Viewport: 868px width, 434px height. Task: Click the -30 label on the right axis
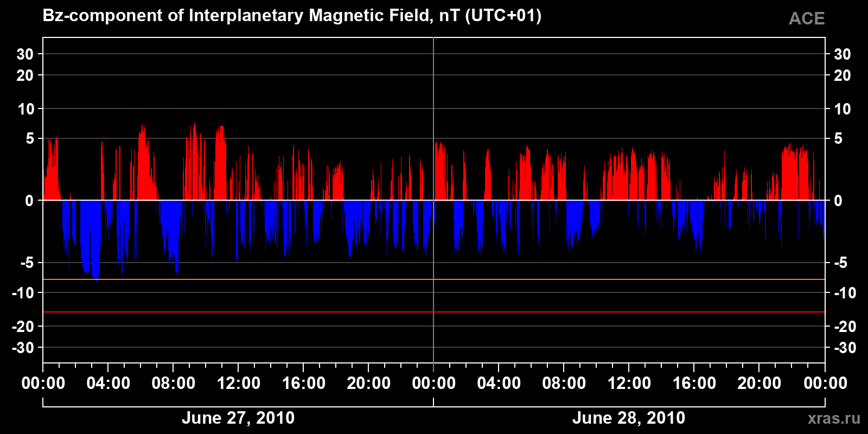pyautogui.click(x=845, y=348)
